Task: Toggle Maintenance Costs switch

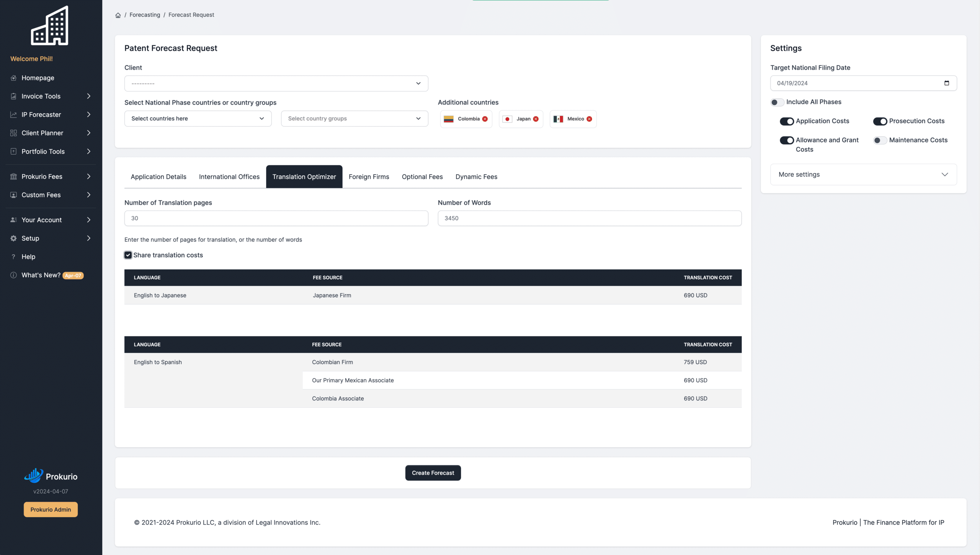Action: [880, 140]
